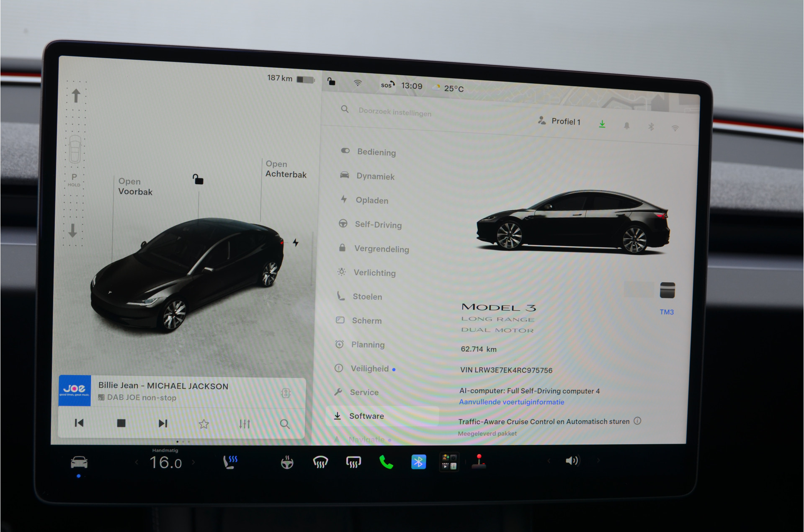Open the Profiel 1 driver profile
The height and width of the screenshot is (532, 804).
pos(559,121)
